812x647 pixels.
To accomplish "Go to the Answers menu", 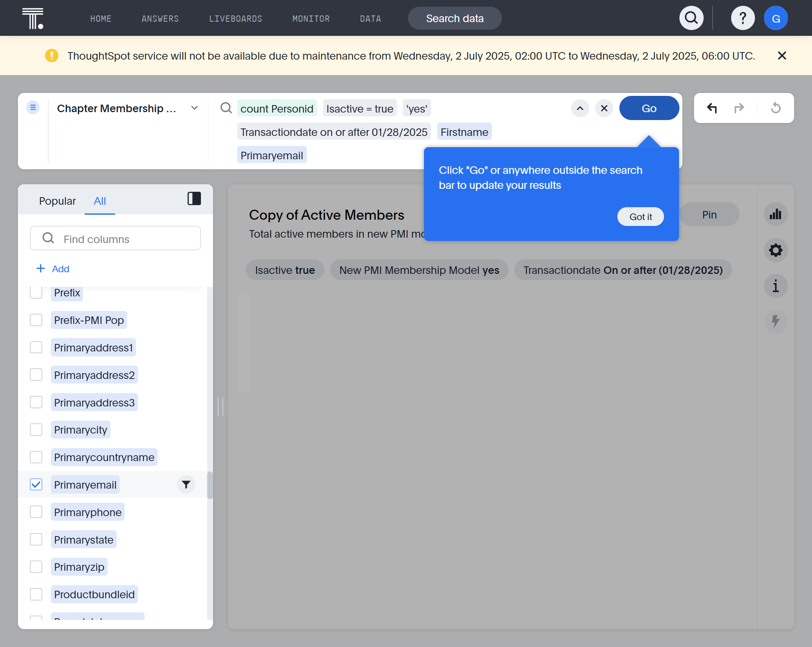I will click(160, 19).
